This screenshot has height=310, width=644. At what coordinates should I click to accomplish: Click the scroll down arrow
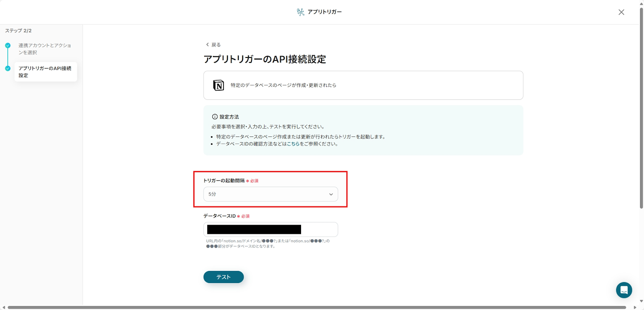pos(642,301)
